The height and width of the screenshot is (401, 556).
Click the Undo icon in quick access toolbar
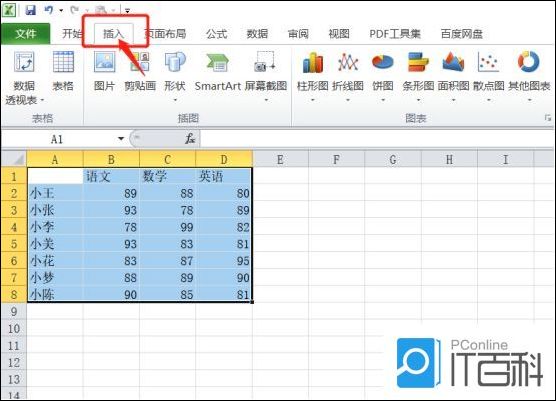49,10
